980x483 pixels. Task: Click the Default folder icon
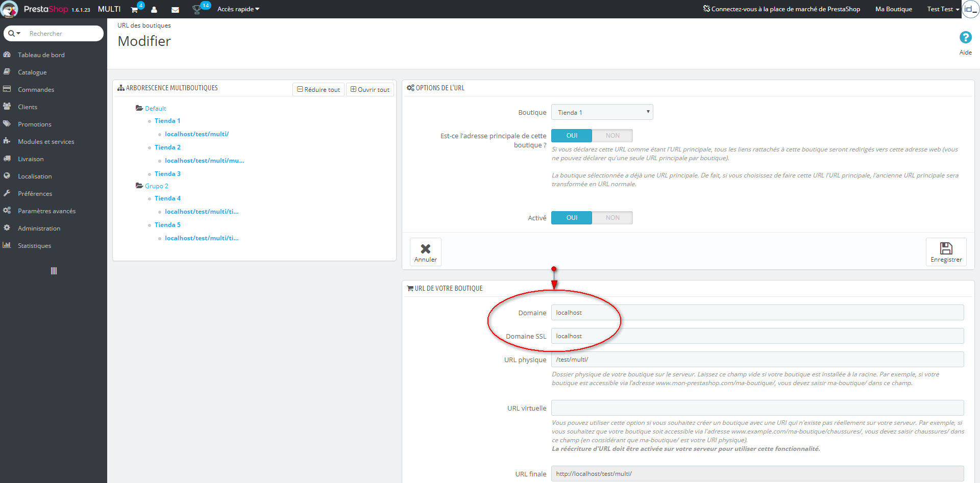coord(139,108)
